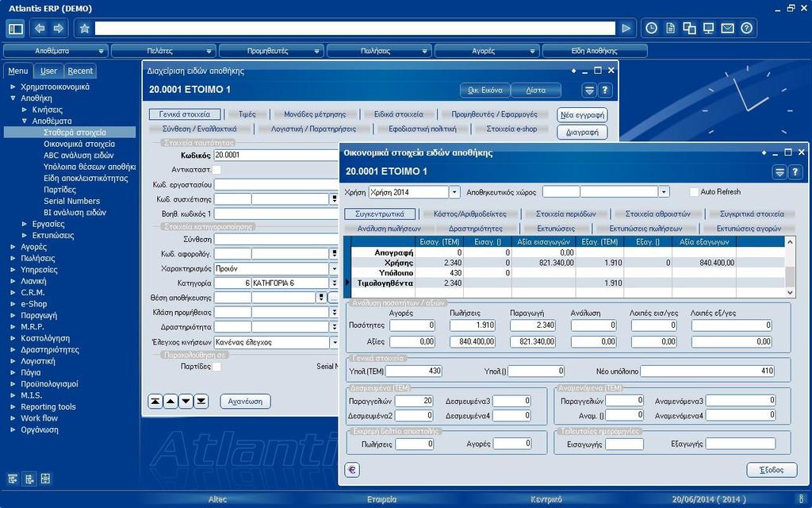Screen dimensions: 812x508
Task: Click the back arrow in top toolbar
Action: click(40, 29)
